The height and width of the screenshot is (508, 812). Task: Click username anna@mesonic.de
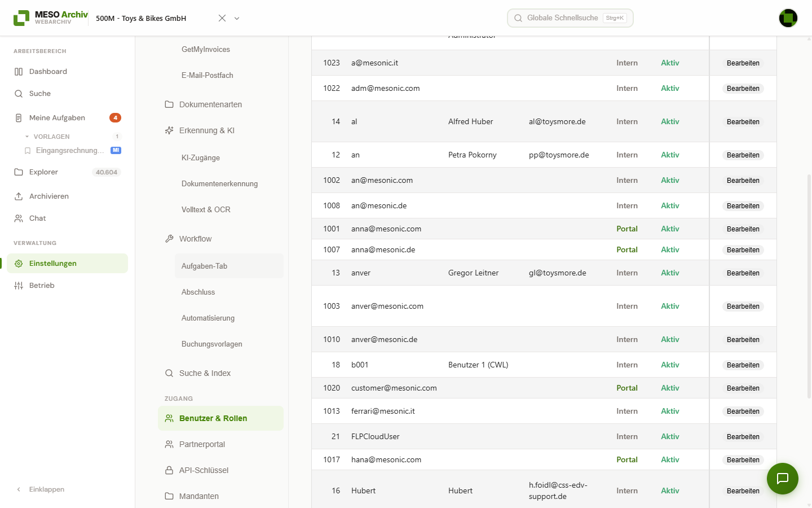click(383, 250)
